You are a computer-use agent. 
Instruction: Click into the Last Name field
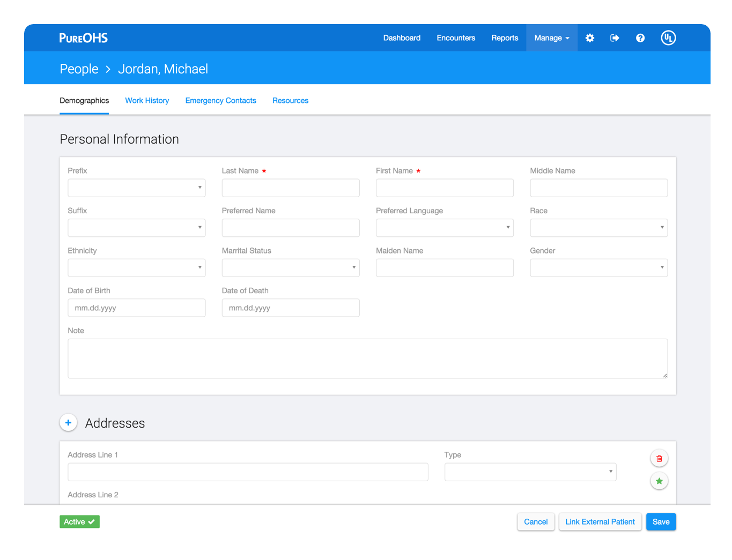(291, 188)
